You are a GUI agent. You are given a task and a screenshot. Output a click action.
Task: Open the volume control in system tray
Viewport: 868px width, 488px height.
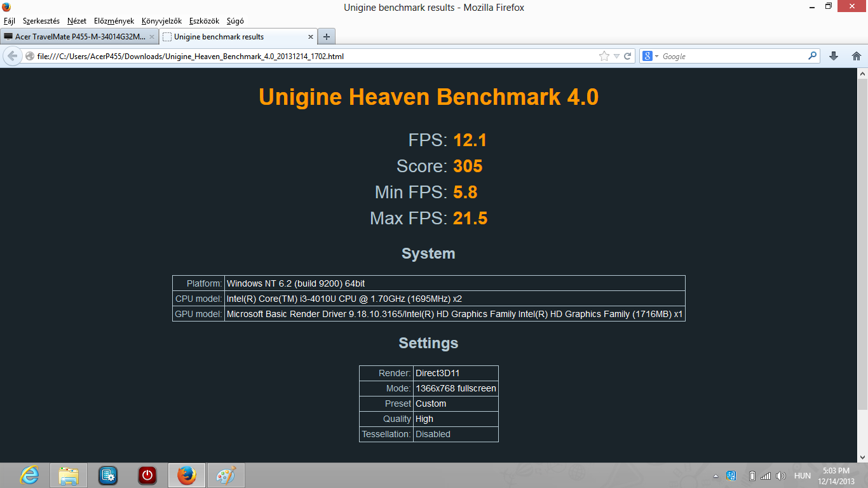pyautogui.click(x=781, y=476)
